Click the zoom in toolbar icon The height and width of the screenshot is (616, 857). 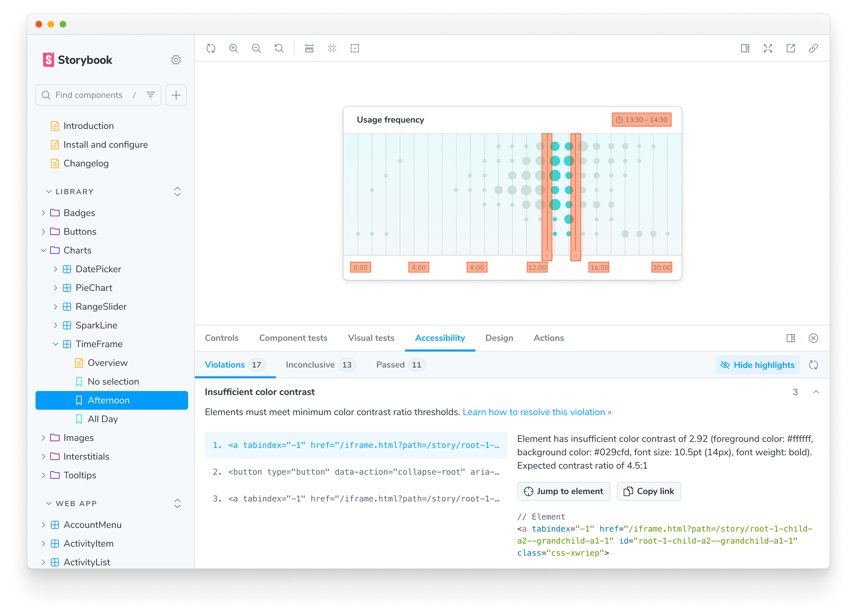pyautogui.click(x=234, y=48)
